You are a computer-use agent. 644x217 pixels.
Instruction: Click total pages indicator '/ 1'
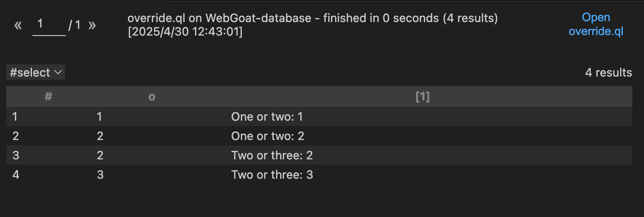point(75,25)
